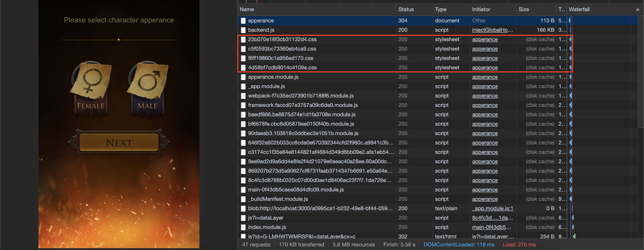Click the file icon next to _app.module.js
The height and width of the screenshot is (250, 644).
pyautogui.click(x=243, y=86)
